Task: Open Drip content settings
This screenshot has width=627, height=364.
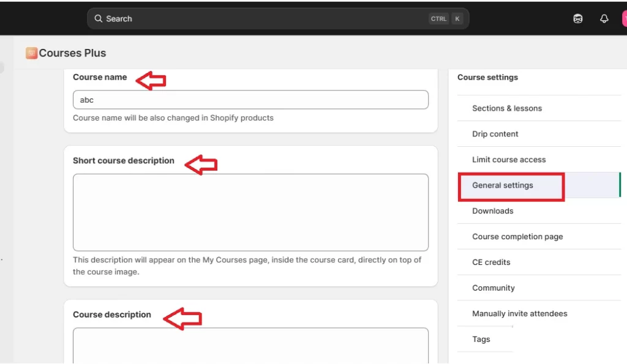Action: (495, 134)
